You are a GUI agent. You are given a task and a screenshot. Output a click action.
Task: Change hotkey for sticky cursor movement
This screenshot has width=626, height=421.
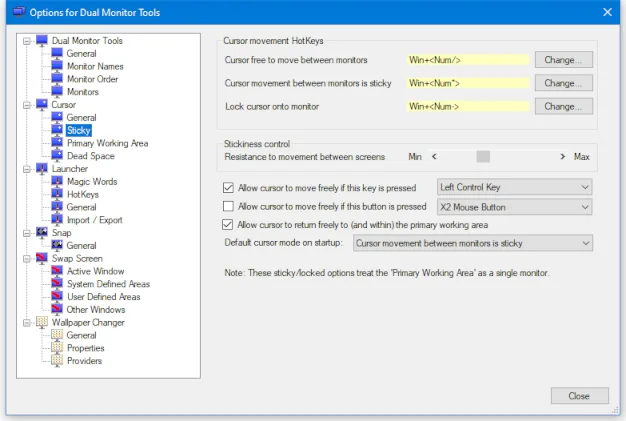(563, 83)
